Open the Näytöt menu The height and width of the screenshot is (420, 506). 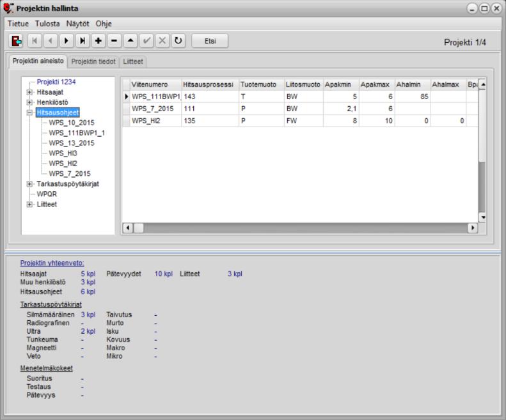pyautogui.click(x=77, y=24)
